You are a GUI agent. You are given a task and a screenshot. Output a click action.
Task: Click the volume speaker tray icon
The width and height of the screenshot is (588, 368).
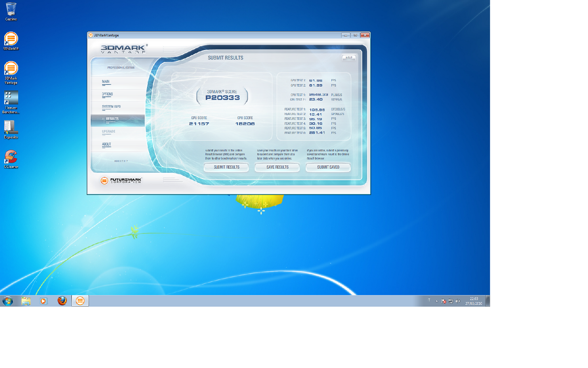pos(458,301)
